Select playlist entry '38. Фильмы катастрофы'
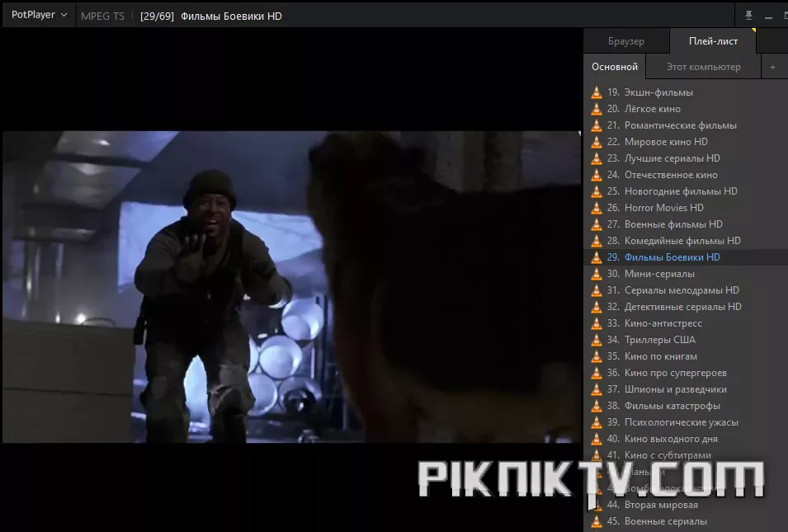Image resolution: width=788 pixels, height=532 pixels. point(686,406)
